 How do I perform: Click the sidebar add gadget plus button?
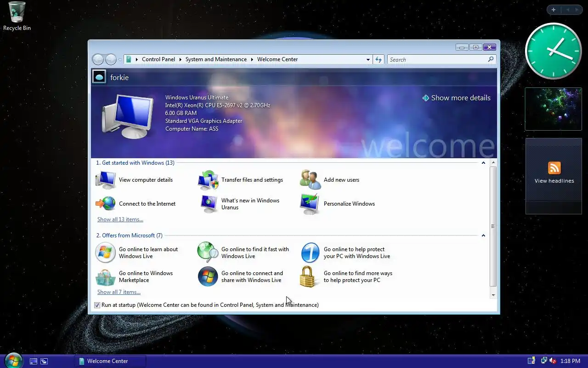tap(554, 10)
